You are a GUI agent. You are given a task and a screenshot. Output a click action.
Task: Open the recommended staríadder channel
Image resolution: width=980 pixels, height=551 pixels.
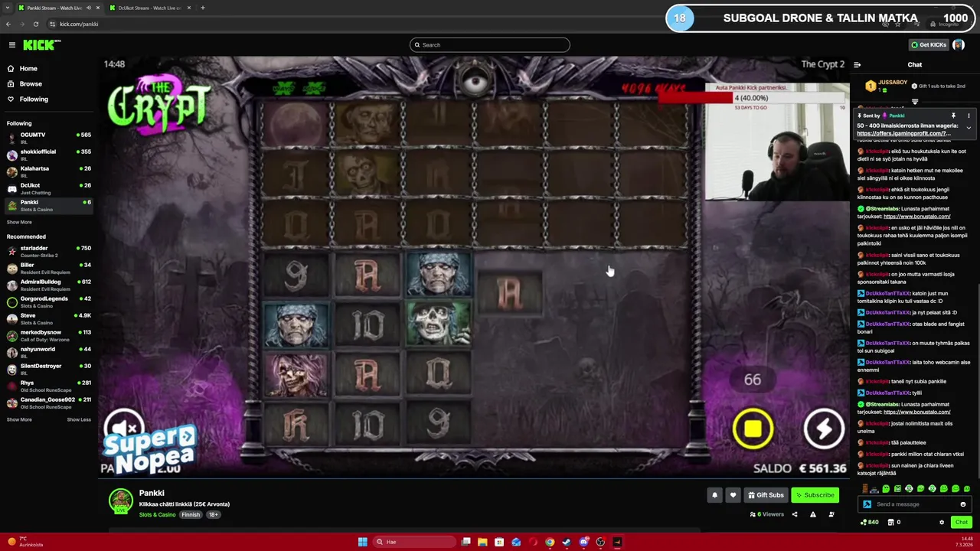49,251
